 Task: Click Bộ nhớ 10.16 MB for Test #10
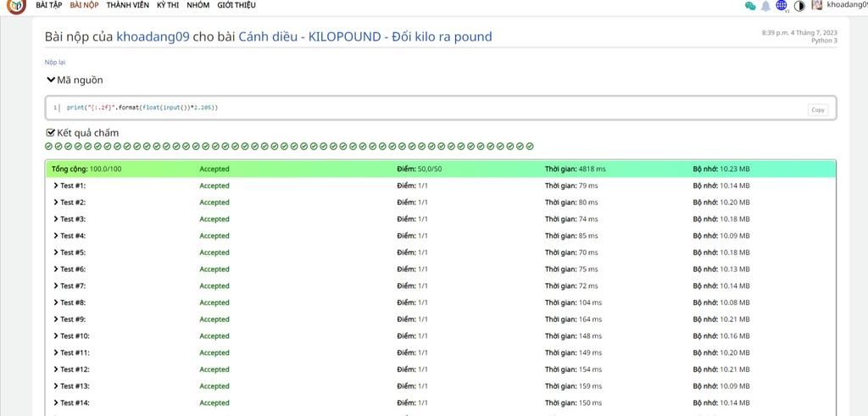(721, 336)
